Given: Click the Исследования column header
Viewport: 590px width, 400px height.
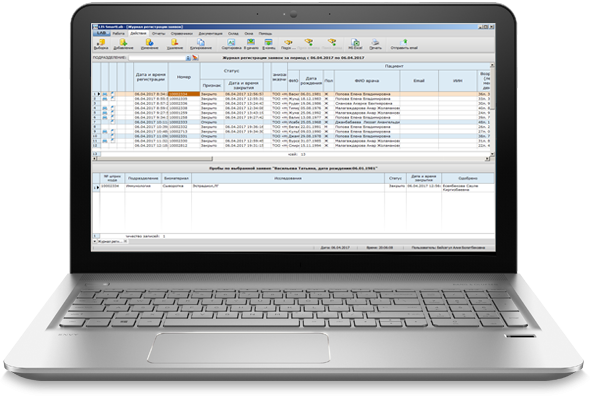Looking at the screenshot, I should pos(288,178).
